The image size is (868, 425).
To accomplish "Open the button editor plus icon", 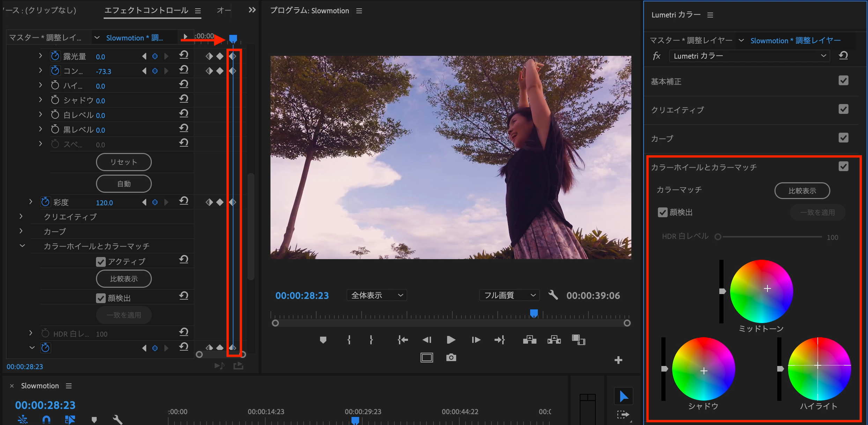I will 618,360.
